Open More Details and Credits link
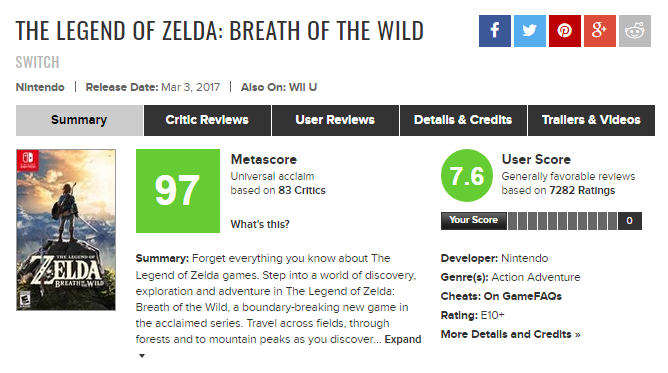The width and height of the screenshot is (668, 373). tap(510, 334)
